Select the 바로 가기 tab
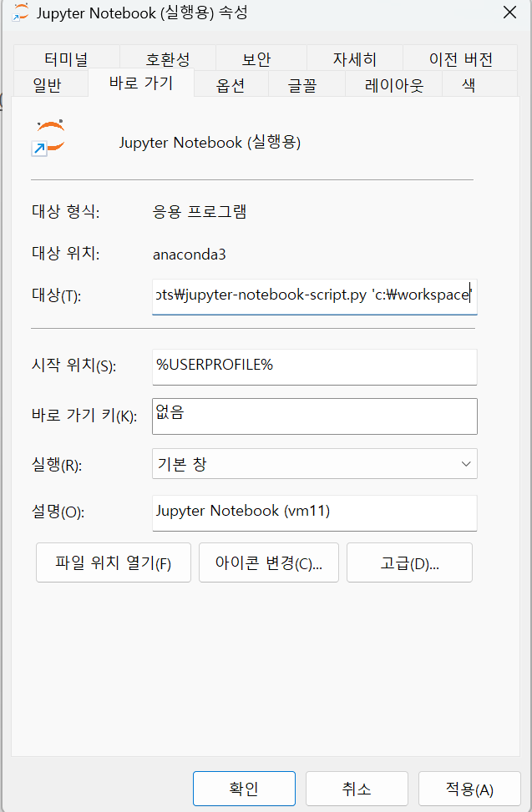532x812 pixels. [141, 83]
